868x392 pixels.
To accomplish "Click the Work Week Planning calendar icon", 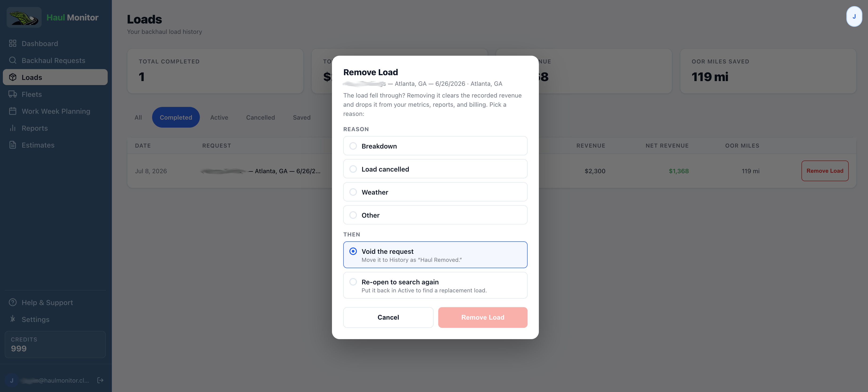I will (x=12, y=111).
